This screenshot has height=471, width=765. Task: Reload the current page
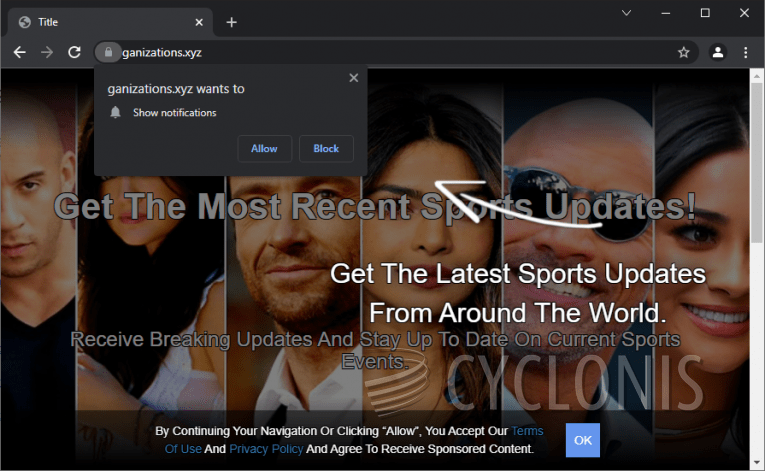pyautogui.click(x=74, y=52)
